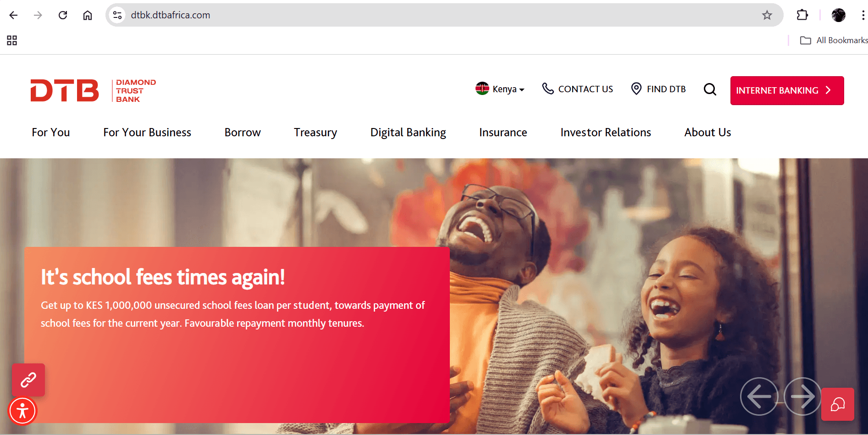The width and height of the screenshot is (868, 435).
Task: Open the FIND DTB link
Action: point(658,89)
